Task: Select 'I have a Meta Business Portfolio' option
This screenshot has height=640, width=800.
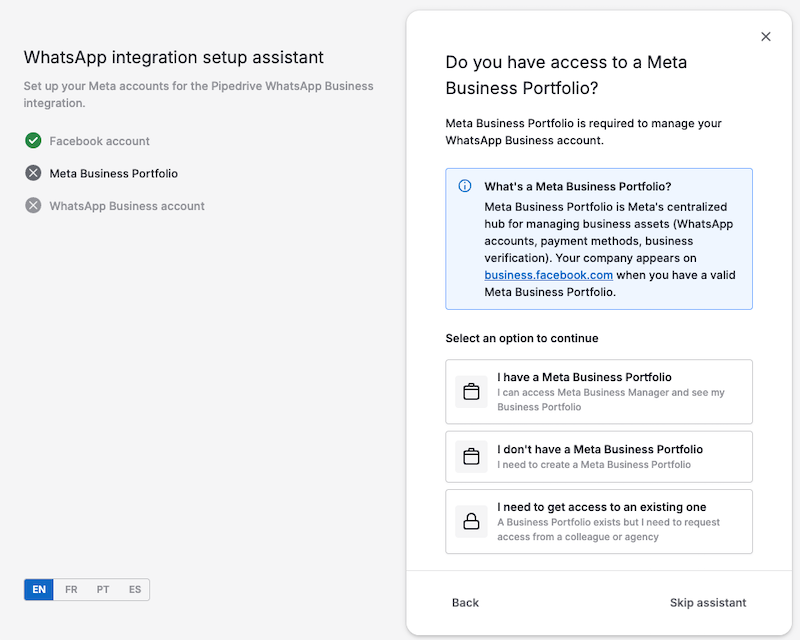Action: pos(599,391)
